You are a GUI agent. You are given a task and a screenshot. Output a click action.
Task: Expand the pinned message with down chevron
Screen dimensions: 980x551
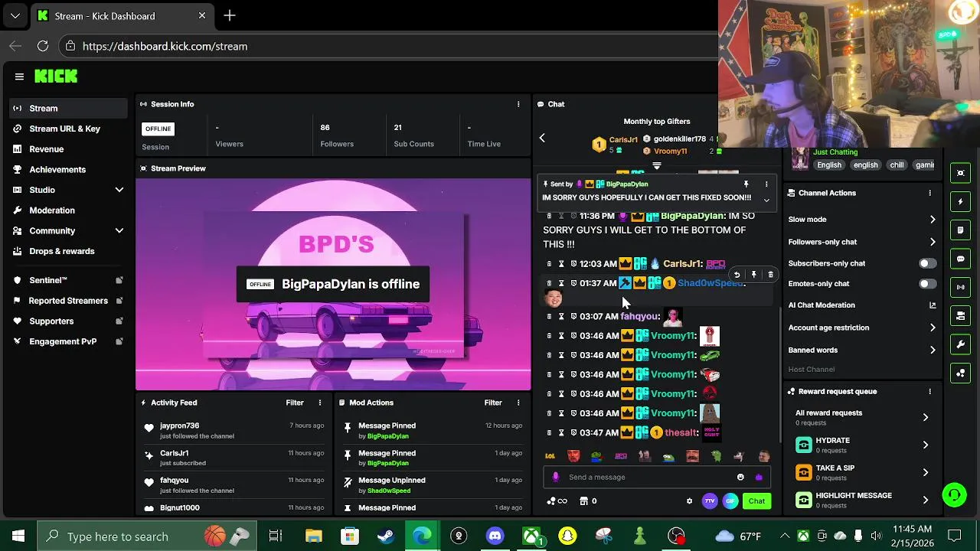click(766, 201)
